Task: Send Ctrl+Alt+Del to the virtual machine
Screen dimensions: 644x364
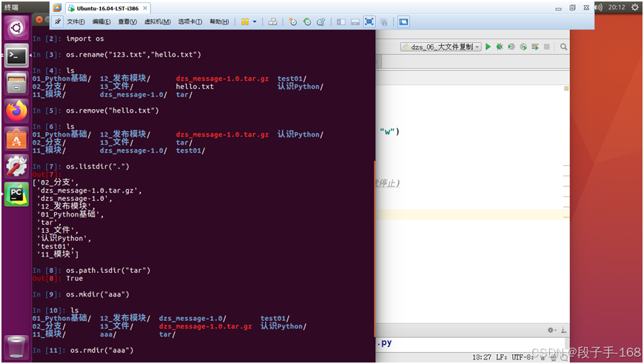Action: pos(272,21)
